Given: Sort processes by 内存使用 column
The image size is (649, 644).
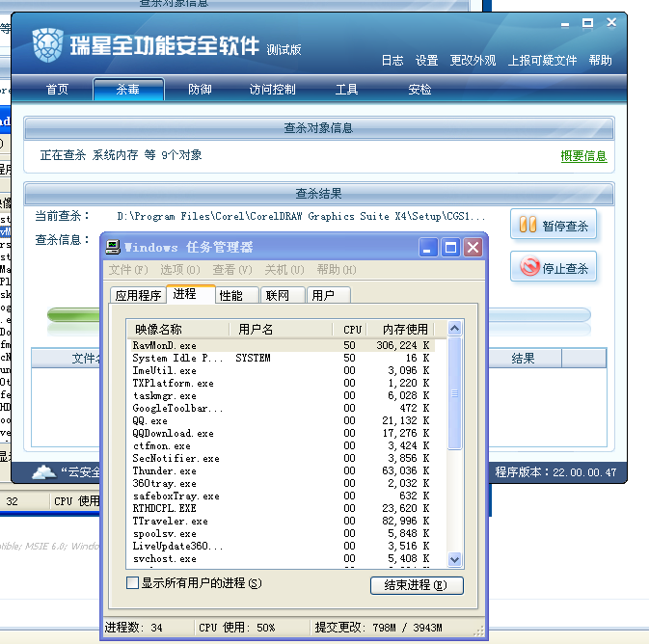Looking at the screenshot, I should pyautogui.click(x=400, y=330).
